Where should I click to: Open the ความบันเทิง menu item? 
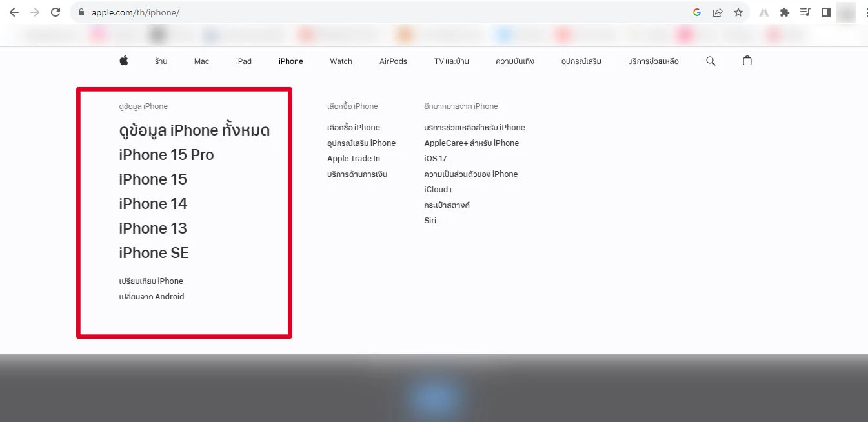(515, 61)
